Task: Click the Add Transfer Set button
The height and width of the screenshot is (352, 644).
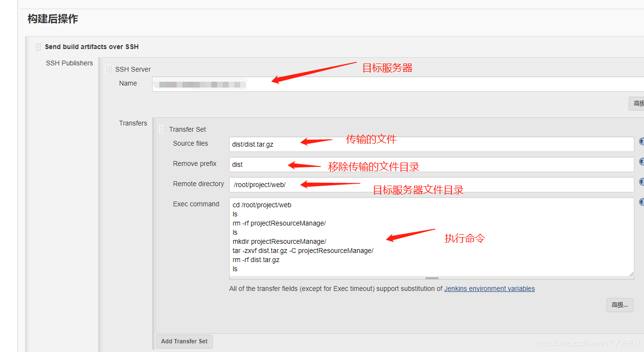Action: [184, 341]
